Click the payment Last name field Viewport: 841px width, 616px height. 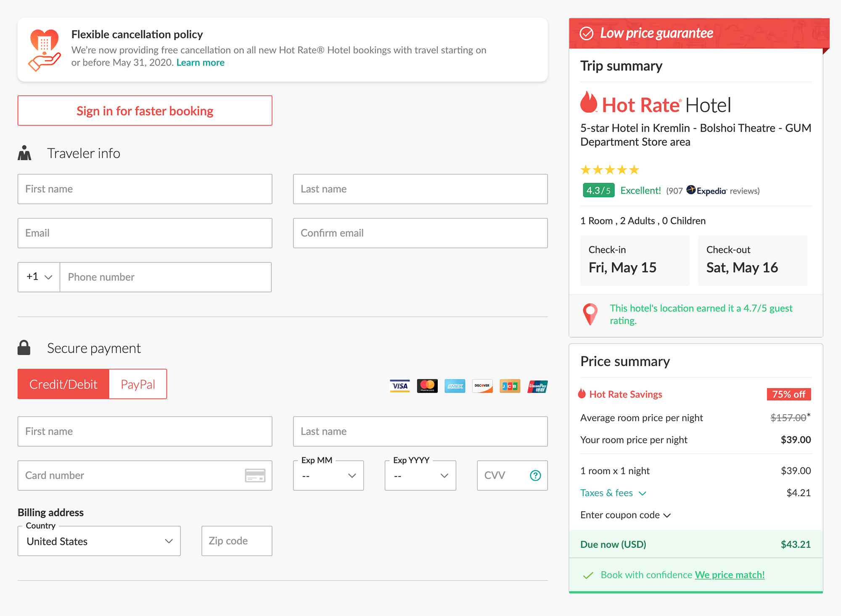coord(420,431)
